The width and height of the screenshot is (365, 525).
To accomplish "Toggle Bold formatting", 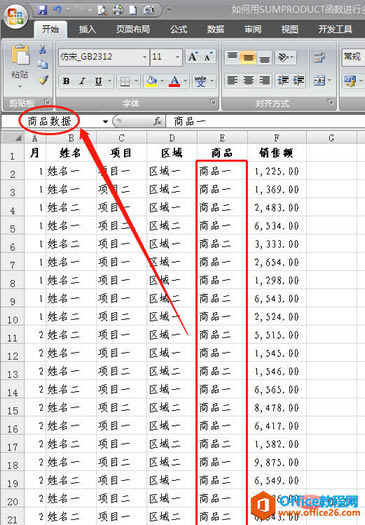I will (x=66, y=81).
